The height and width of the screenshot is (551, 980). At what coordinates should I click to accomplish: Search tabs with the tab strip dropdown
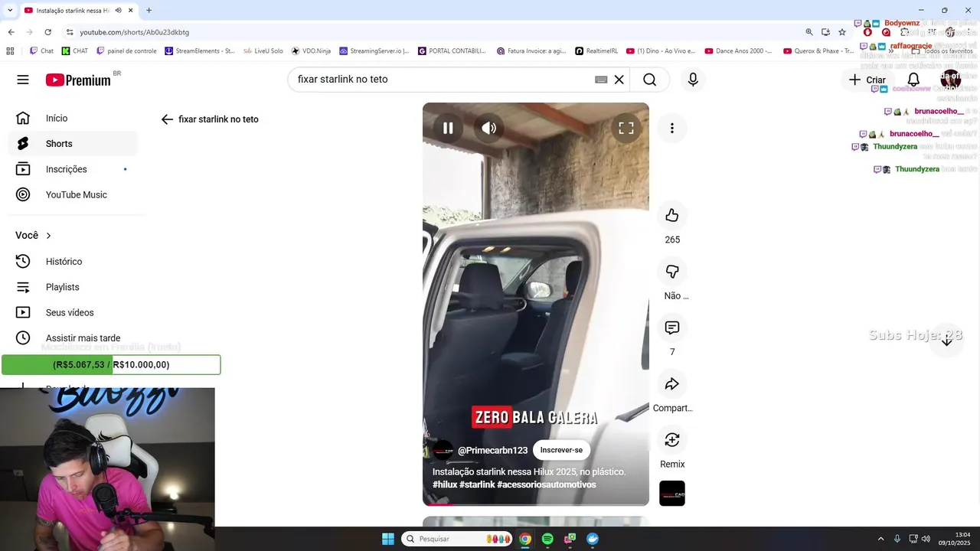click(9, 10)
